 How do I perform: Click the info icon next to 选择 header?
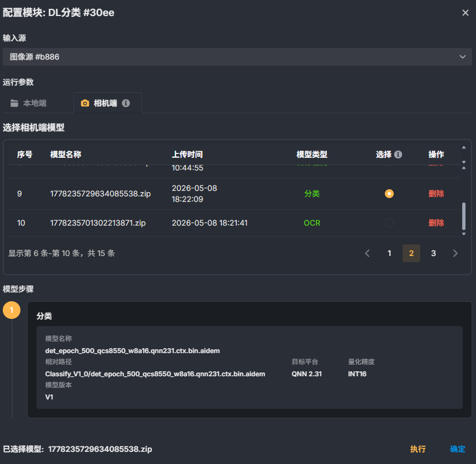coord(398,154)
